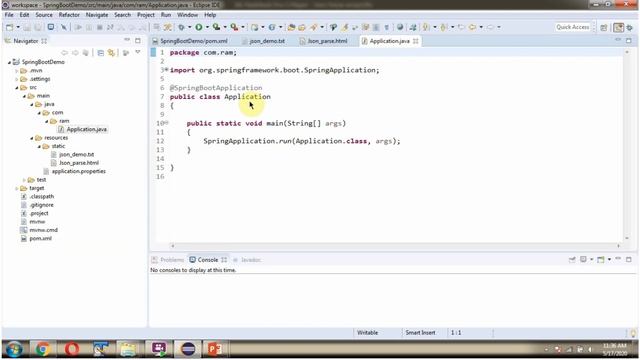The height and width of the screenshot is (360, 640).
Task: Expand the test folder in Navigator
Action: 24,180
